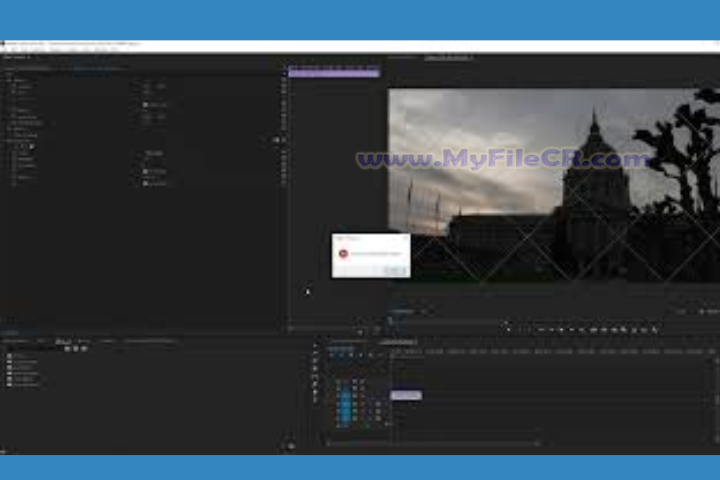The image size is (720, 480).
Task: Select the Hand tool
Action: click(315, 392)
